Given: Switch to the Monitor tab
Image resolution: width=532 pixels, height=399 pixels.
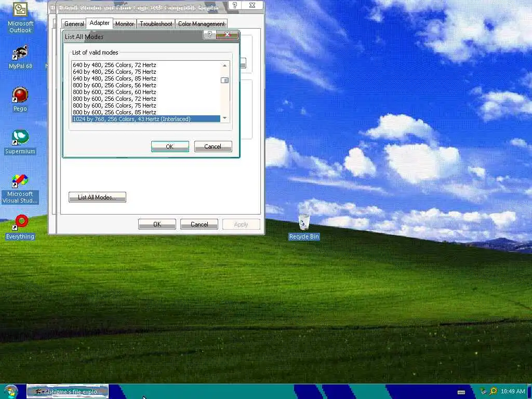Looking at the screenshot, I should tap(125, 24).
